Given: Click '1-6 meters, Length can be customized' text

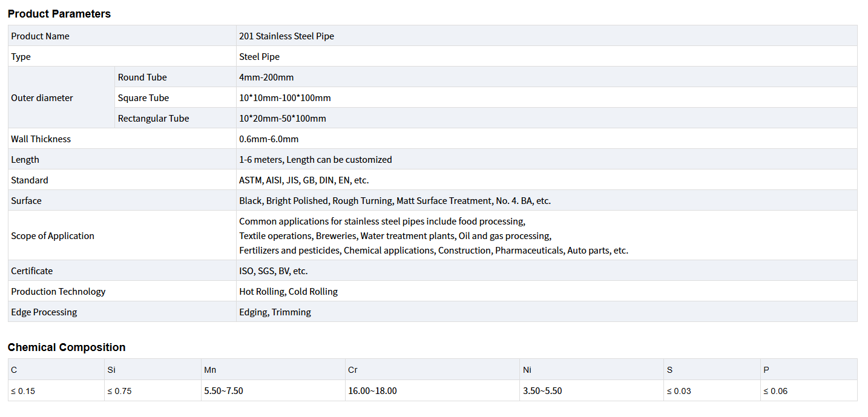Looking at the screenshot, I should coord(315,160).
